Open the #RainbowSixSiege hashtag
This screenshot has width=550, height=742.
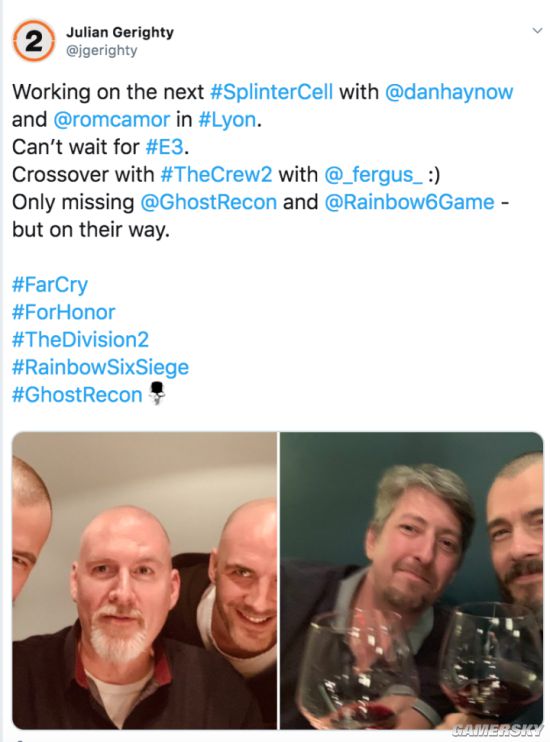pos(100,367)
